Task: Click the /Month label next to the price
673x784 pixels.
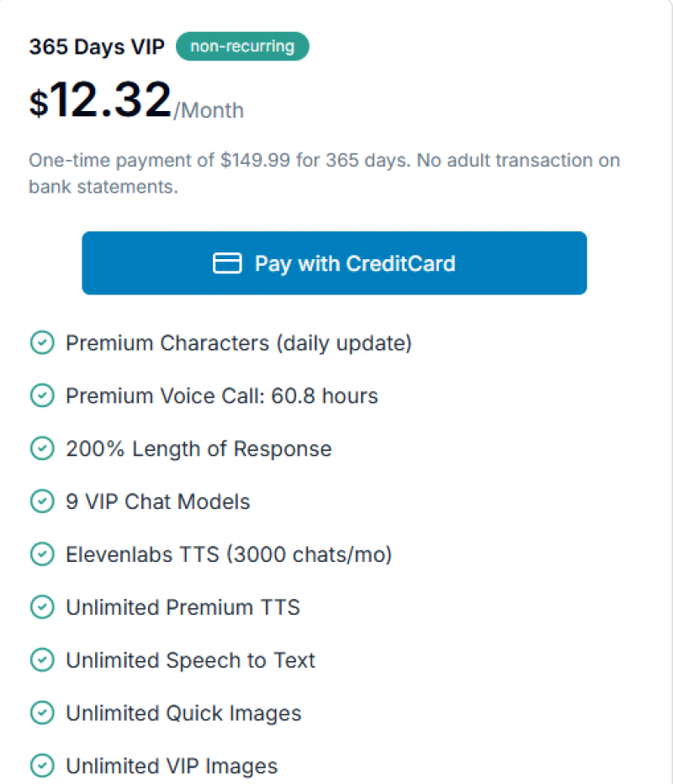Action: (209, 110)
